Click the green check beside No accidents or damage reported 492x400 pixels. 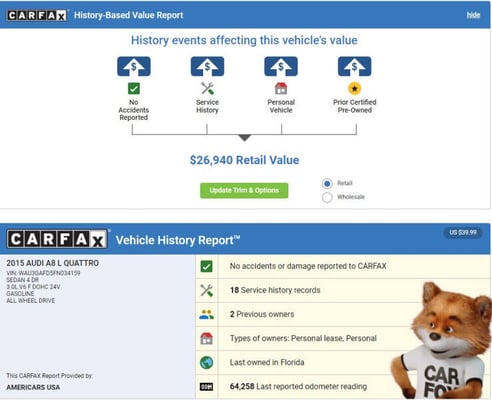click(x=207, y=266)
